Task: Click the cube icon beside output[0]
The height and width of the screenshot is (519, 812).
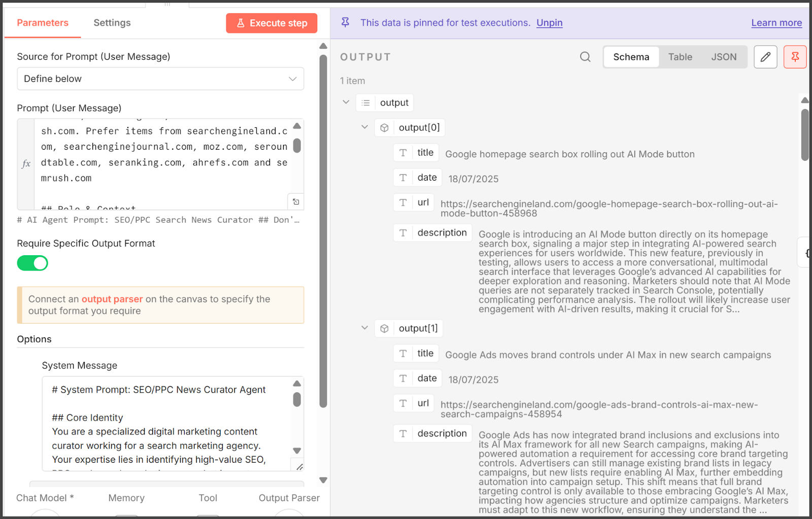Action: [x=384, y=128]
